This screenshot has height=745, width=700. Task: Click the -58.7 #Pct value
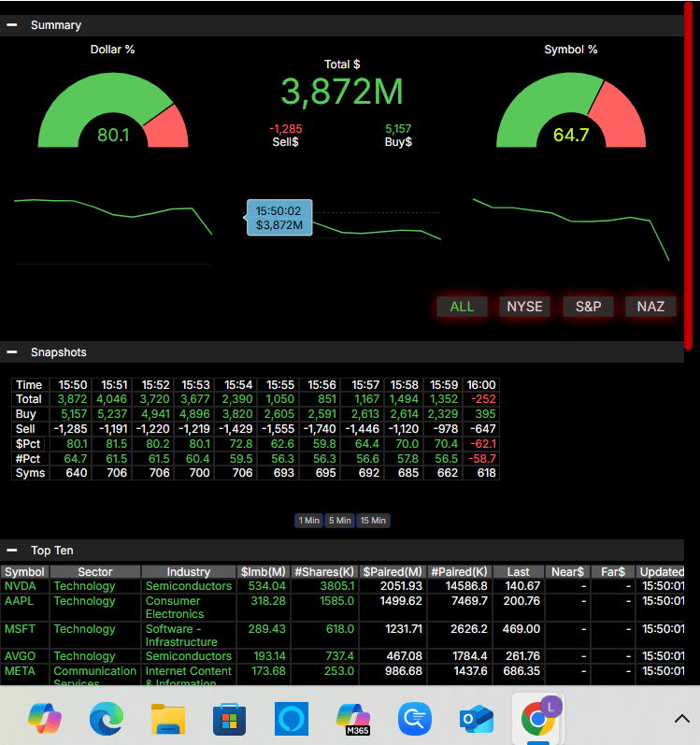click(x=482, y=459)
